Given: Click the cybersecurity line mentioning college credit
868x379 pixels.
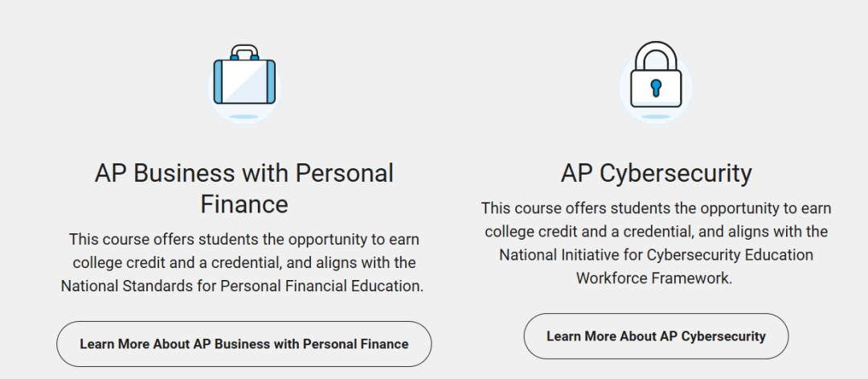Looking at the screenshot, I should [x=656, y=232].
